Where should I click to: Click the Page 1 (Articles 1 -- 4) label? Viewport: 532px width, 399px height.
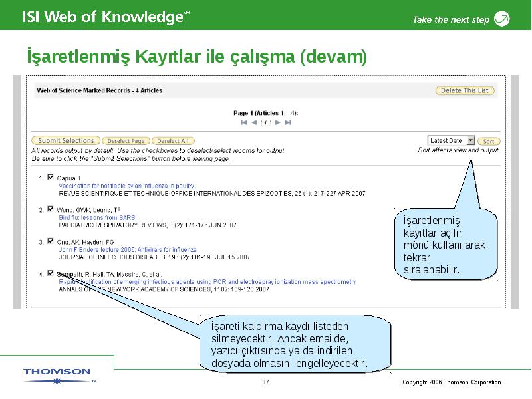click(265, 113)
